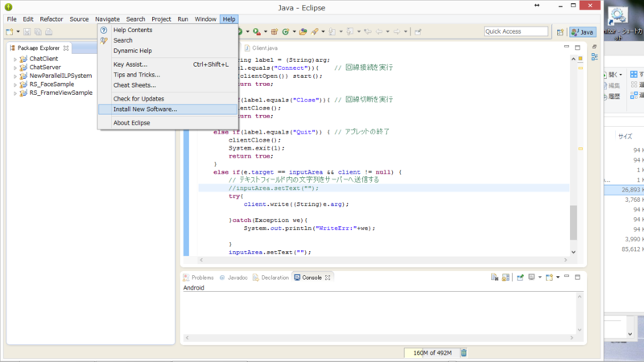
Task: Click the New Java Package icon
Action: (275, 31)
